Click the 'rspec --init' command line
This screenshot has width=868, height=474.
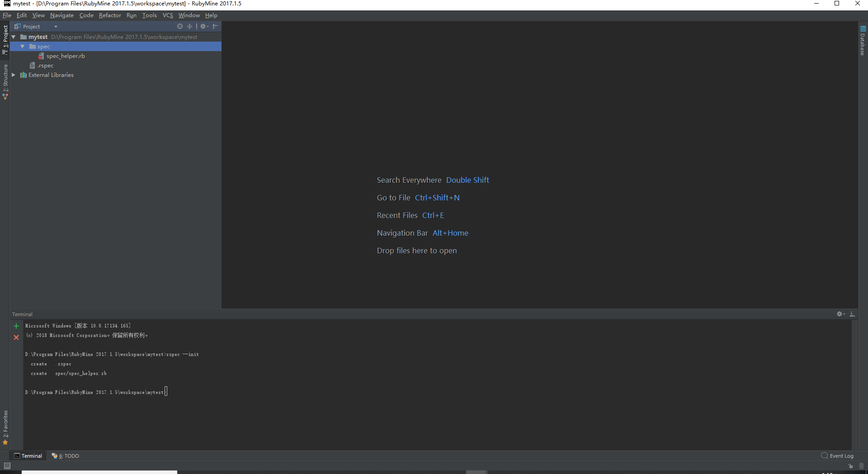112,354
